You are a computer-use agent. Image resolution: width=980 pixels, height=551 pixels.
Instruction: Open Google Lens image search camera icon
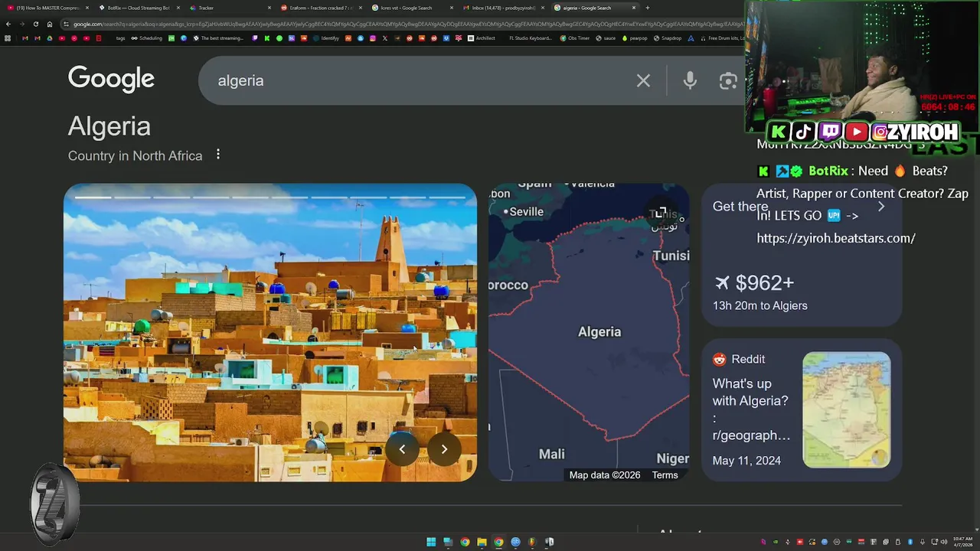(x=728, y=80)
